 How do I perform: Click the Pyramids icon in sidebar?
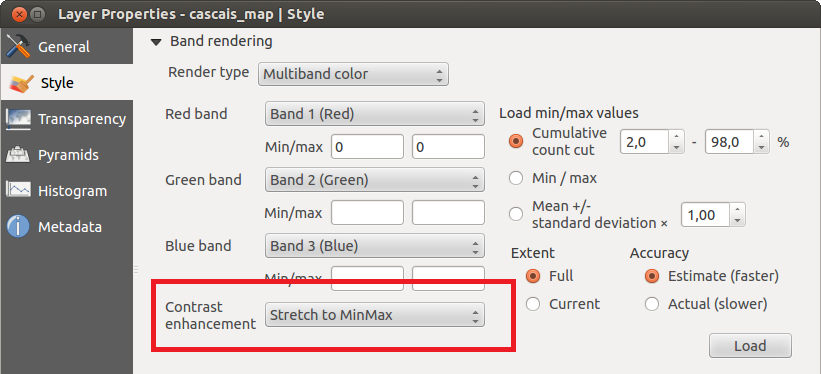18,155
